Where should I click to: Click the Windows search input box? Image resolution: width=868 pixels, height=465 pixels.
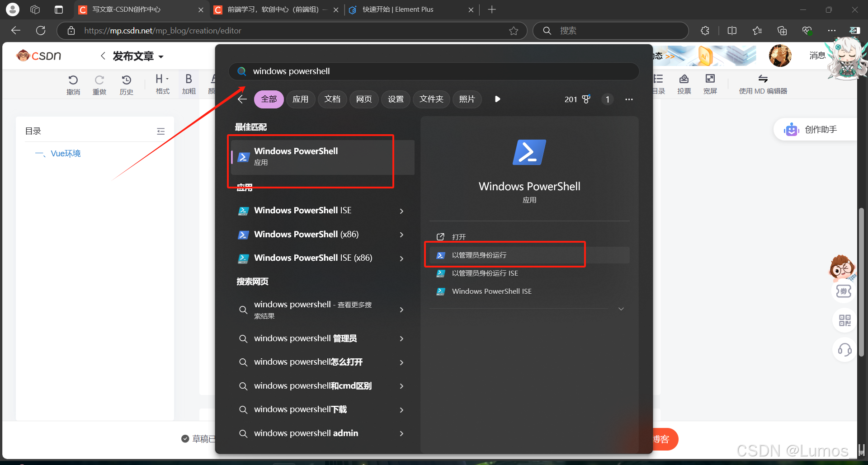click(434, 71)
